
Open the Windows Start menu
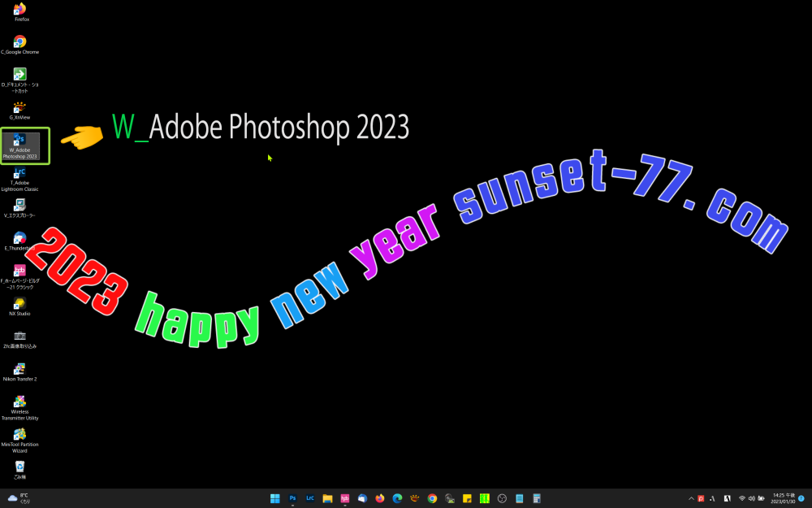click(275, 499)
